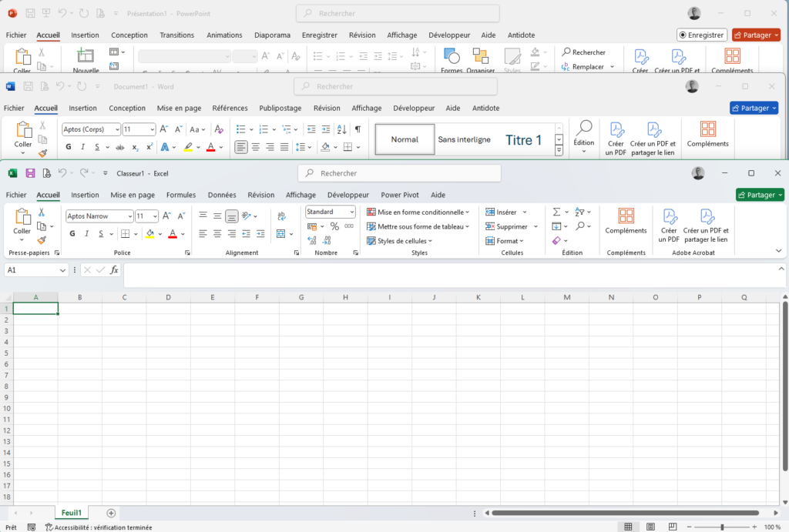
Task: Open the Formules tab in Excel
Action: (x=181, y=195)
